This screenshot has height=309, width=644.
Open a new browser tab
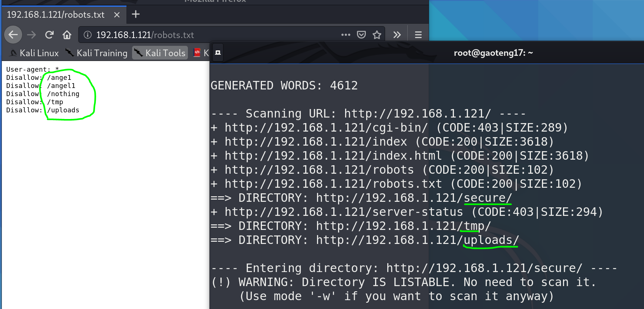[x=136, y=14]
